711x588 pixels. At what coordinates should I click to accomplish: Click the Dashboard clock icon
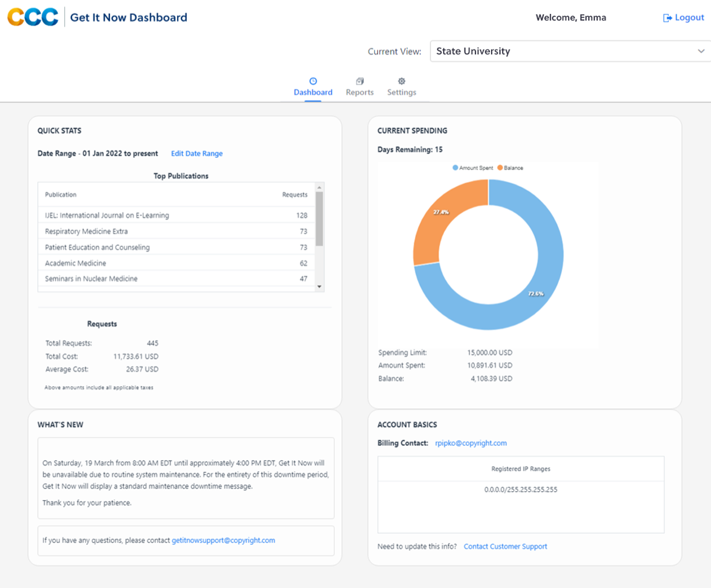[x=313, y=81]
